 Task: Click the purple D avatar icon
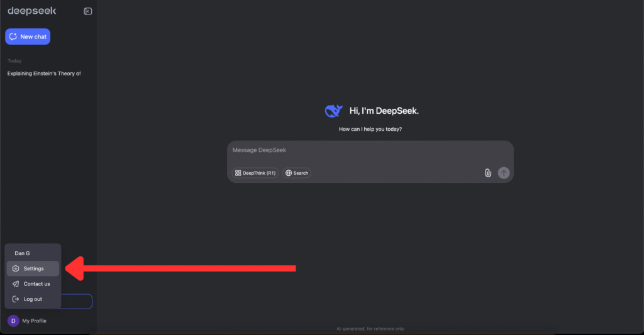[x=13, y=321]
